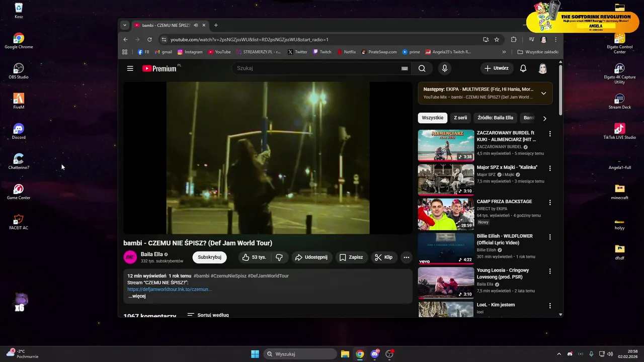Show next filter chips with the arrow
Image resolution: width=644 pixels, height=362 pixels.
(x=544, y=118)
